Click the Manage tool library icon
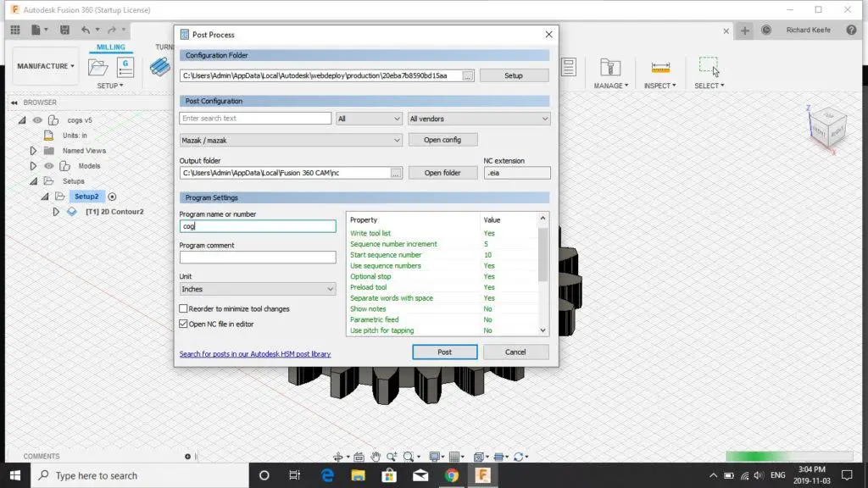The height and width of the screenshot is (488, 868). pyautogui.click(x=610, y=68)
